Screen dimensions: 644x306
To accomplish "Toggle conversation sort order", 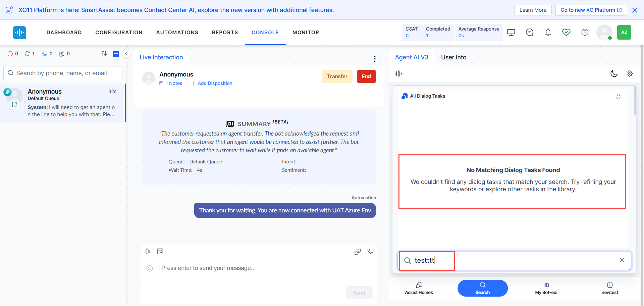I will click(x=104, y=53).
